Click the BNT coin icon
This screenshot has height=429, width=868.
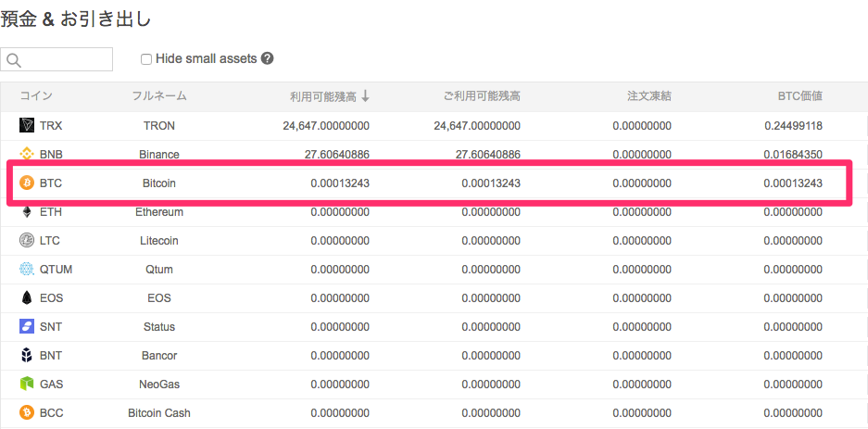(27, 356)
